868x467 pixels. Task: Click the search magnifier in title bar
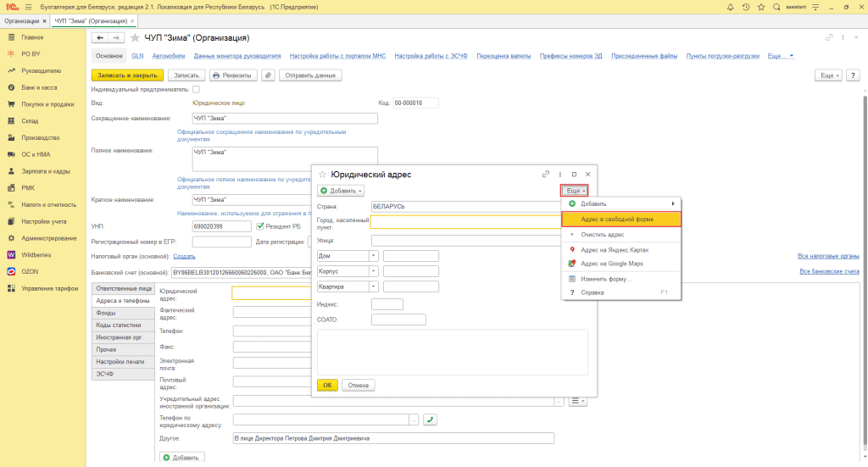point(777,7)
